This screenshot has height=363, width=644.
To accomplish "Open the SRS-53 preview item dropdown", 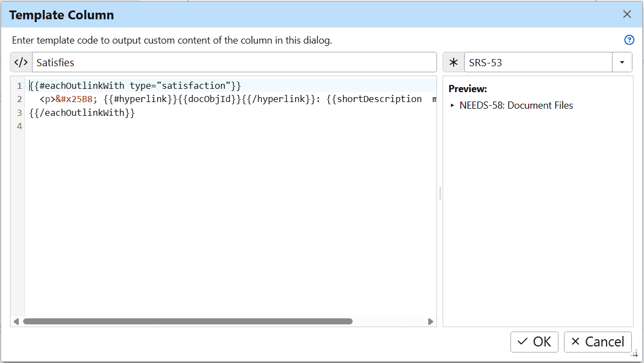I will point(622,62).
